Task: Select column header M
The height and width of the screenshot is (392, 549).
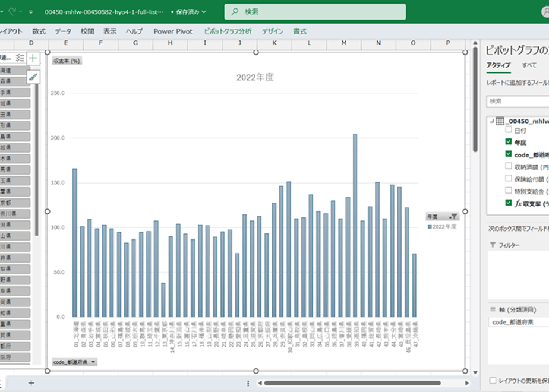Action: [x=344, y=43]
